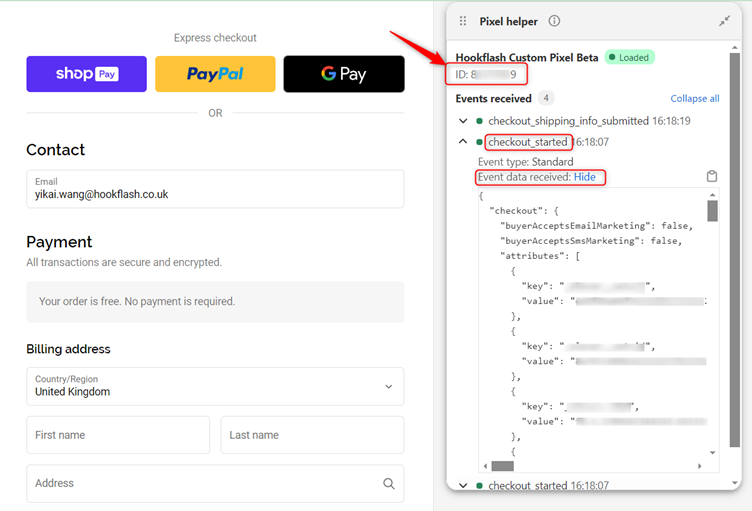Click the Address search field
Viewport: 752px width, 511px height.
click(x=215, y=483)
